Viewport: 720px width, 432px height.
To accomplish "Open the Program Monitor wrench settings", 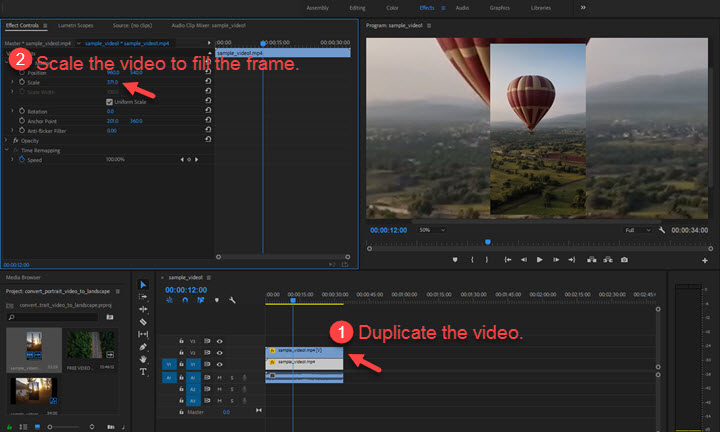I will tap(662, 230).
